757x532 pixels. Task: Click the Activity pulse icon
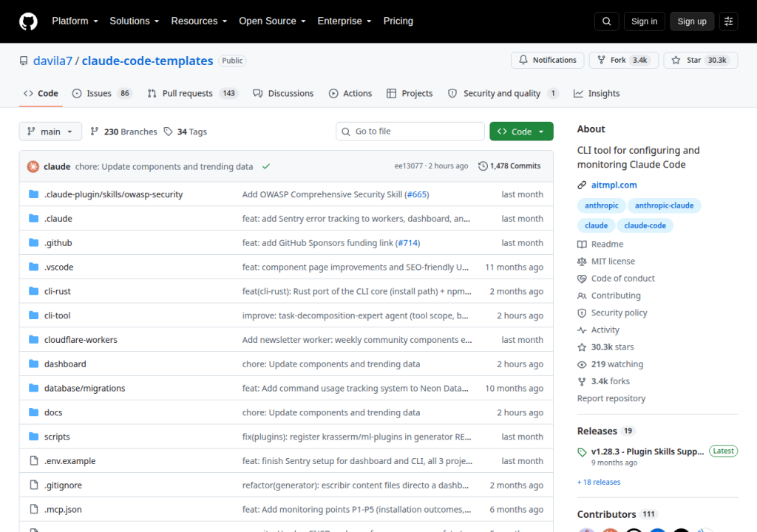(582, 330)
